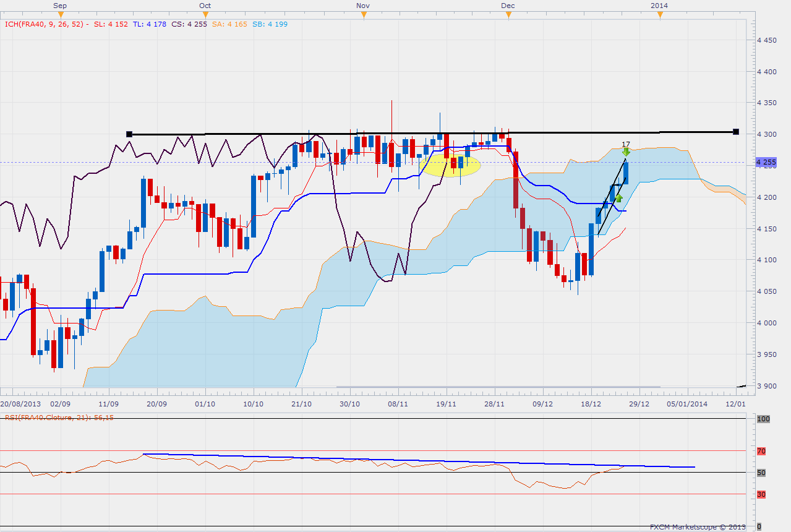Click the 4 350 price axis label
This screenshot has height=532, width=791.
coord(766,103)
